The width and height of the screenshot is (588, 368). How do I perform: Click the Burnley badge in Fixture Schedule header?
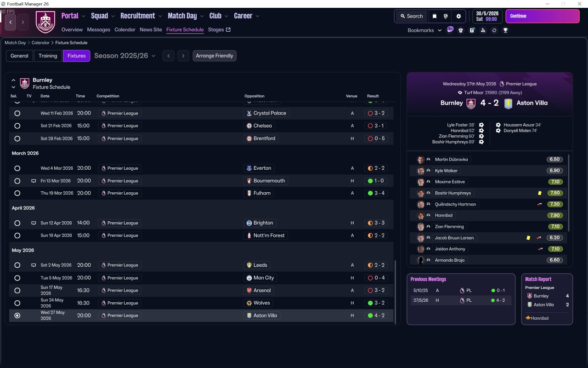point(25,83)
